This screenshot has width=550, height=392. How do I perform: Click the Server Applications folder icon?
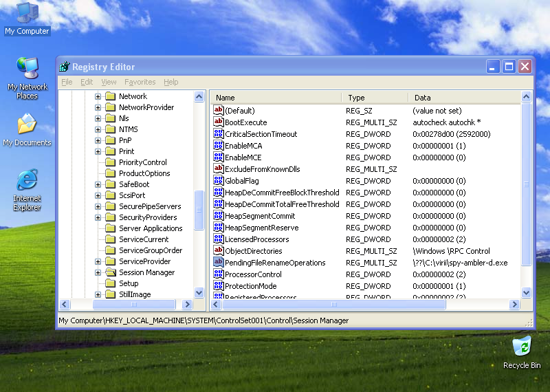(111, 228)
